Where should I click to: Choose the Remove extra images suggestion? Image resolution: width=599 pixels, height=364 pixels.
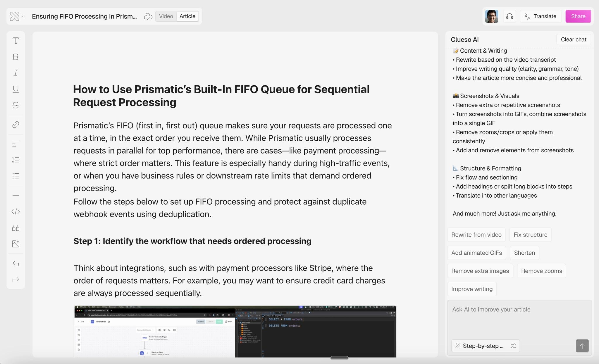(x=480, y=271)
